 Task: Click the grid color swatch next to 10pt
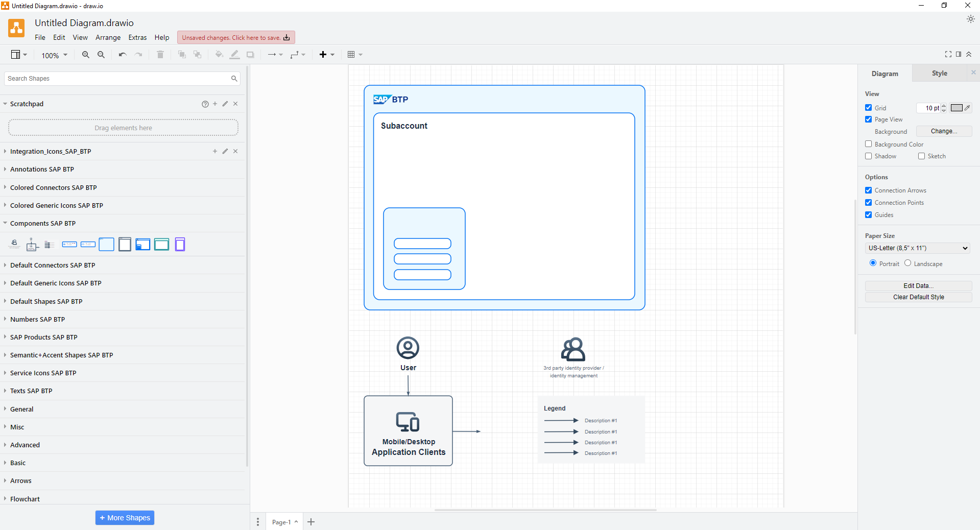956,108
